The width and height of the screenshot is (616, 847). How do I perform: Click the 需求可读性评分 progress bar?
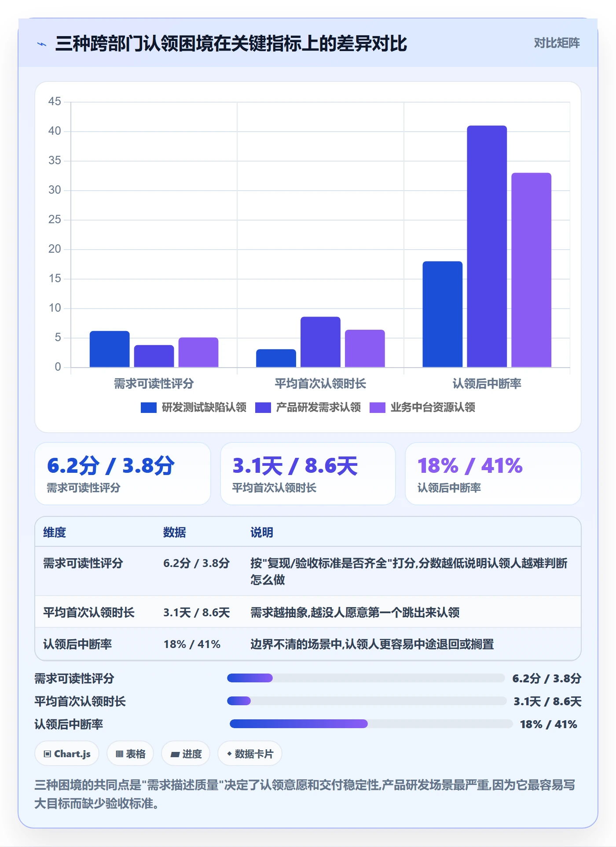pyautogui.click(x=366, y=678)
